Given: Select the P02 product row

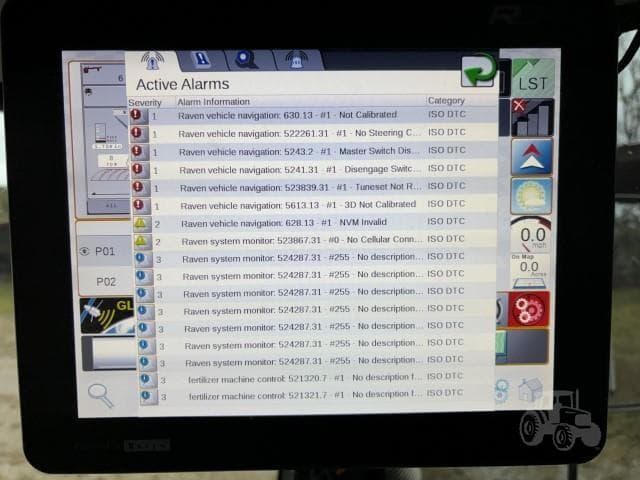Looking at the screenshot, I should coord(105,281).
